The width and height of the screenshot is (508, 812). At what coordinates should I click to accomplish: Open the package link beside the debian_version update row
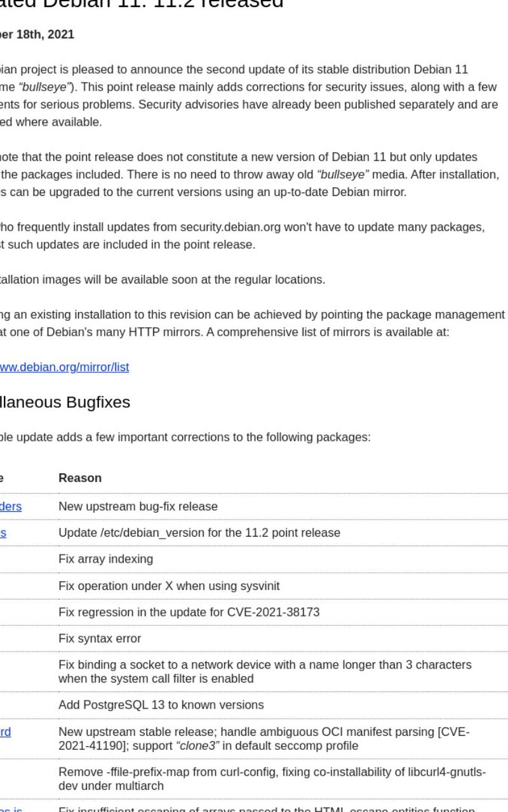pos(3,533)
